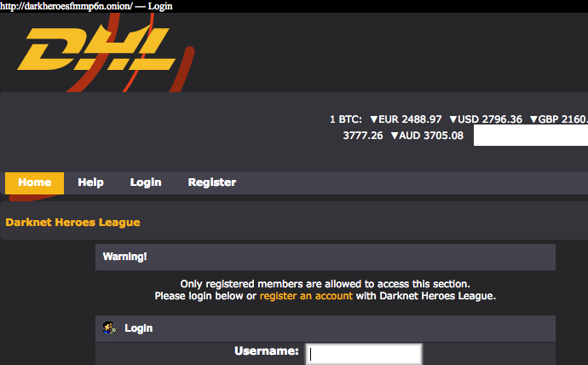Click the Username label text
The image size is (588, 365).
267,351
